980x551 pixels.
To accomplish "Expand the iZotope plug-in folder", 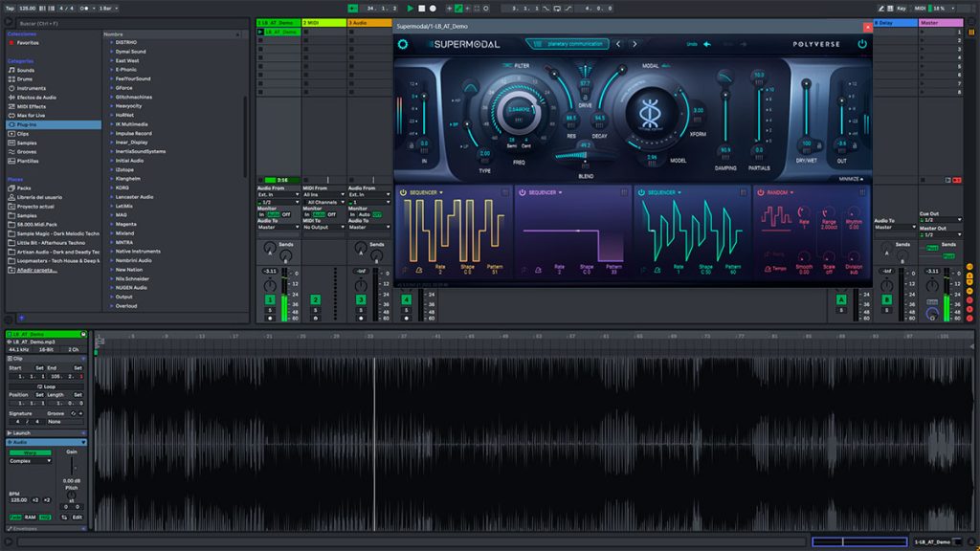I will [x=112, y=170].
